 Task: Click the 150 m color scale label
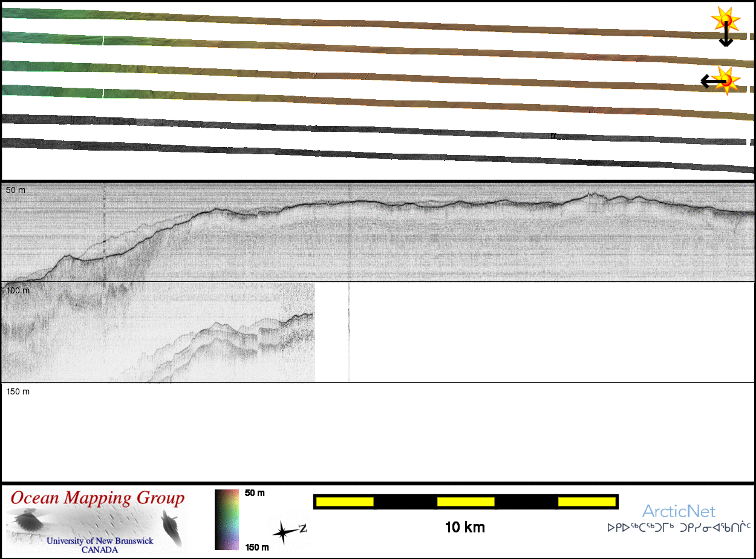point(256,548)
